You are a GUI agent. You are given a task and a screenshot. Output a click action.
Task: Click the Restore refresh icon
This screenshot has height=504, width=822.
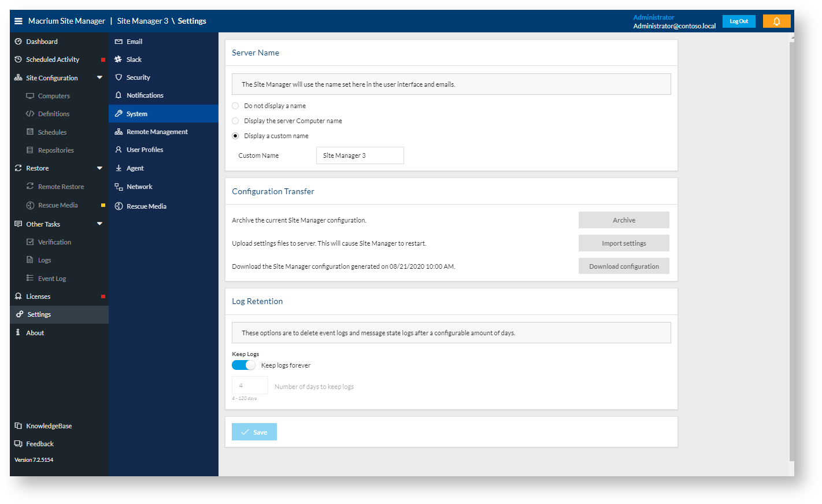pyautogui.click(x=18, y=168)
